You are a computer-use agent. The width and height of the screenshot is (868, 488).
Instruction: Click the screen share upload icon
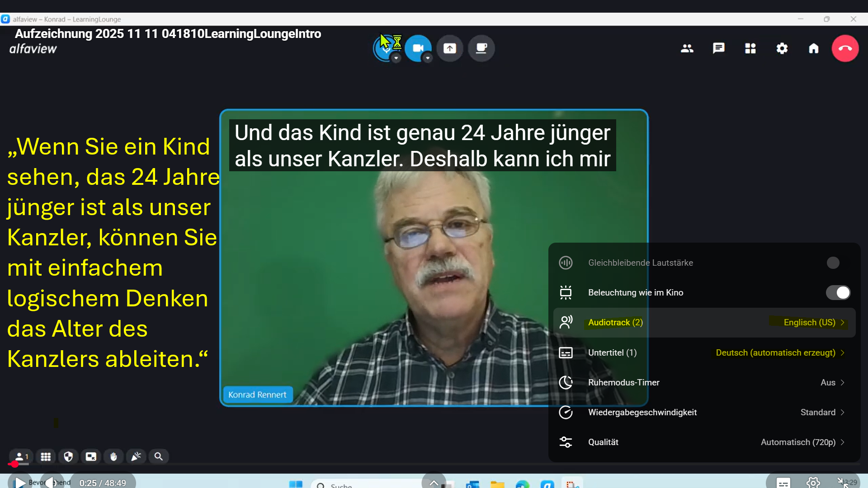pos(450,48)
